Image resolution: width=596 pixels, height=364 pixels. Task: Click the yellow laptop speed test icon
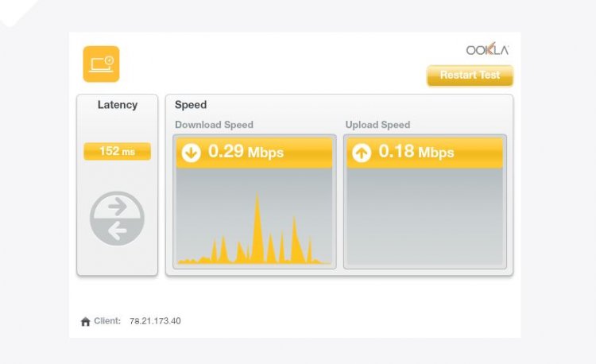pos(101,64)
